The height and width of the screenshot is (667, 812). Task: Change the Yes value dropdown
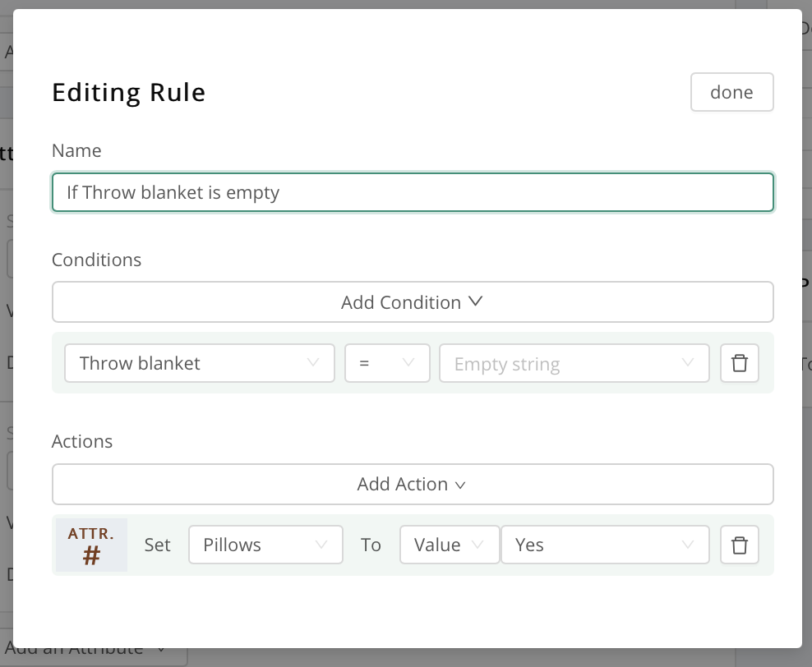[x=604, y=545]
